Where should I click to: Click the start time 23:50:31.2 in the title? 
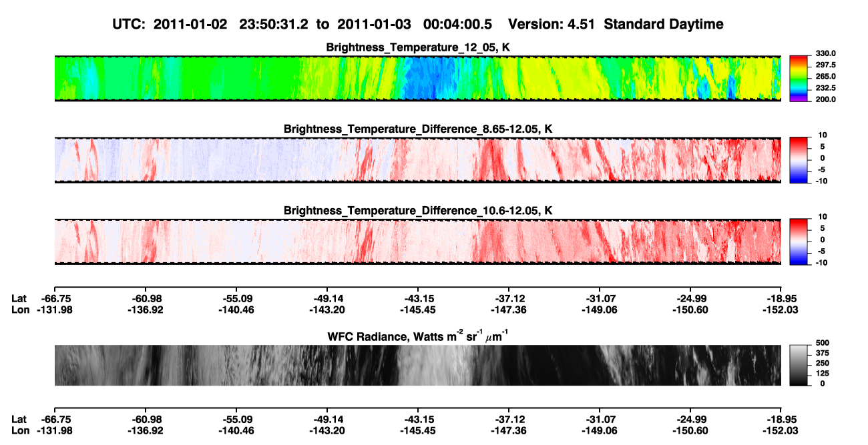272,24
